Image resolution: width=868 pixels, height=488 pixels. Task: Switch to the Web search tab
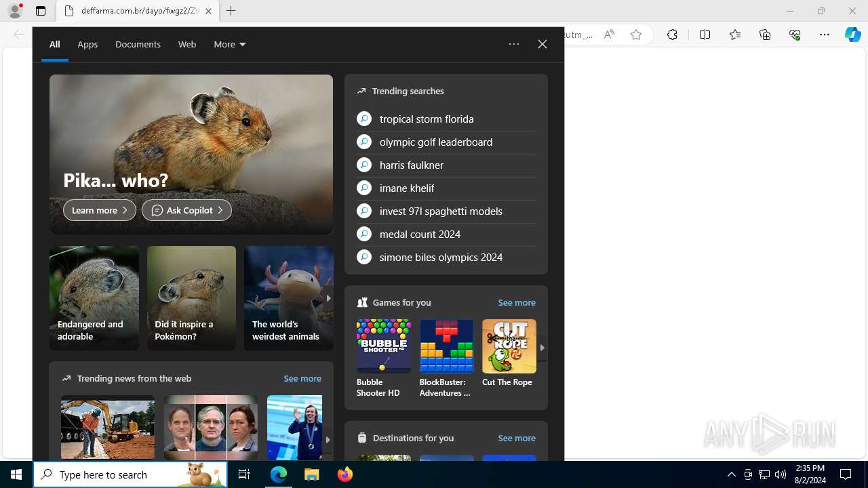pyautogui.click(x=187, y=44)
